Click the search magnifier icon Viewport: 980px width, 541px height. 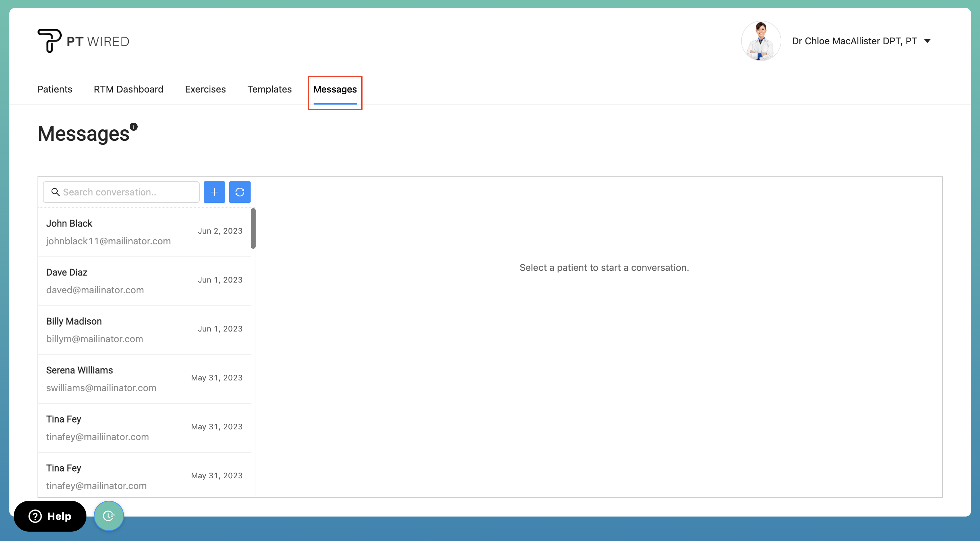[56, 192]
